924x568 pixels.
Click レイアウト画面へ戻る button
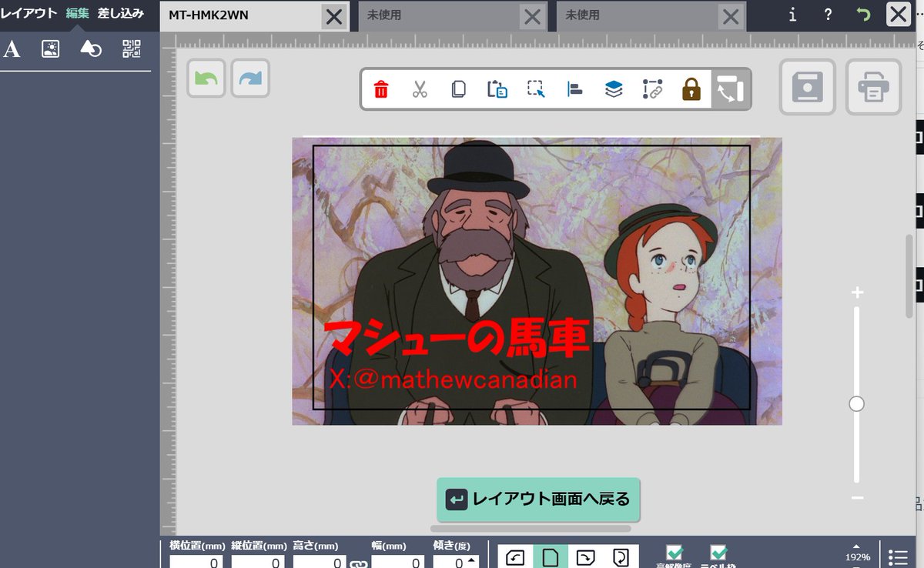538,500
